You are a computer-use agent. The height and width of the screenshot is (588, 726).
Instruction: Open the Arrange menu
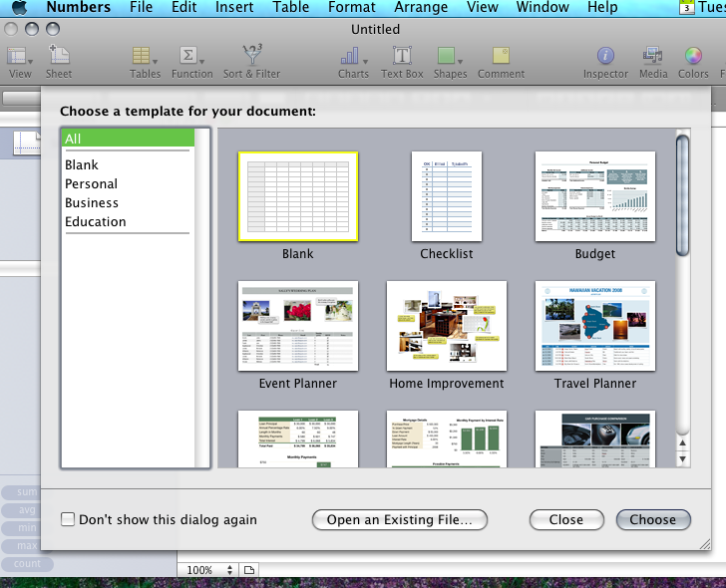click(421, 7)
